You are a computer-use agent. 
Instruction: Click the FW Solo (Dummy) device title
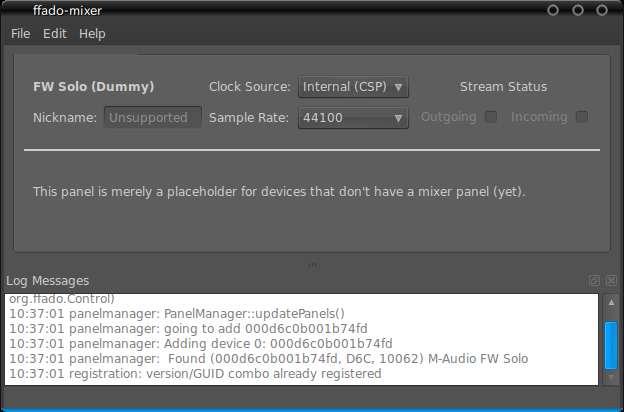94,87
